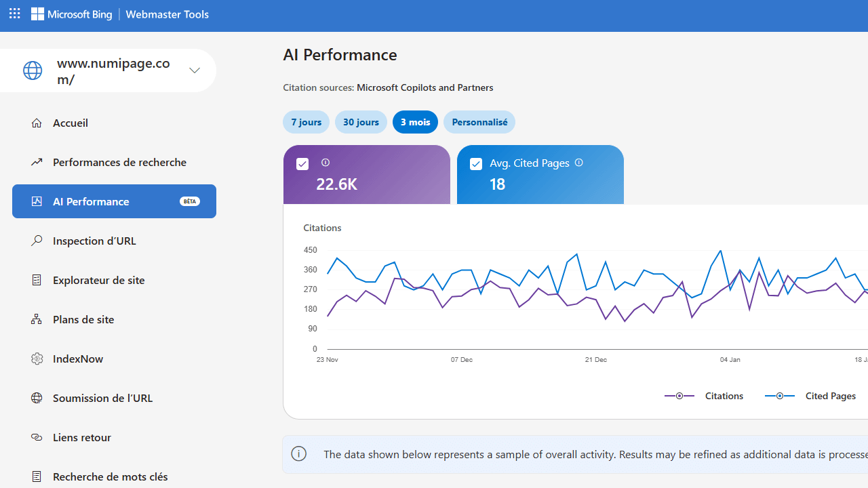
Task: Expand the www.numipage.com site selector chevron
Action: [x=195, y=70]
